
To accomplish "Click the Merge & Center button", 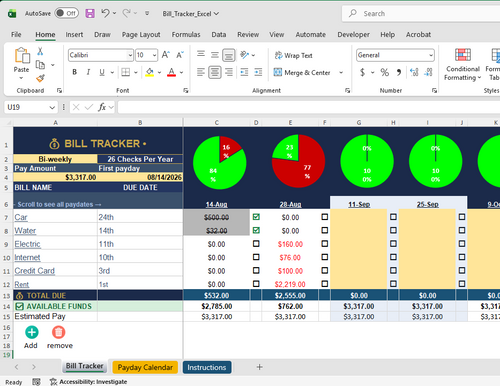I will tap(302, 72).
